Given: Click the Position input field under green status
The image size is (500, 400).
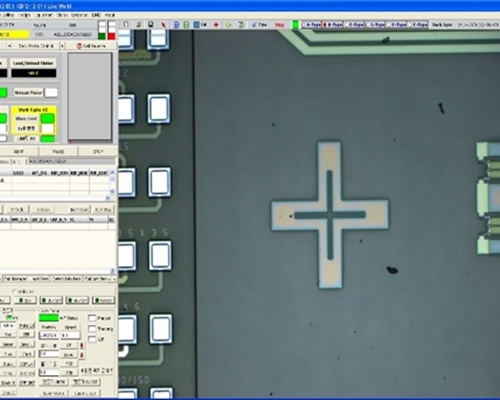Looking at the screenshot, I should (x=49, y=335).
